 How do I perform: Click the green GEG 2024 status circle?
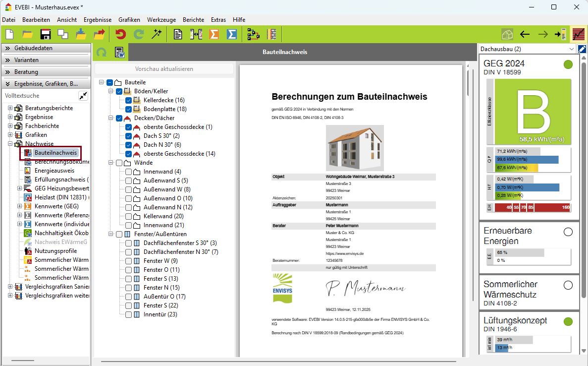pyautogui.click(x=568, y=64)
